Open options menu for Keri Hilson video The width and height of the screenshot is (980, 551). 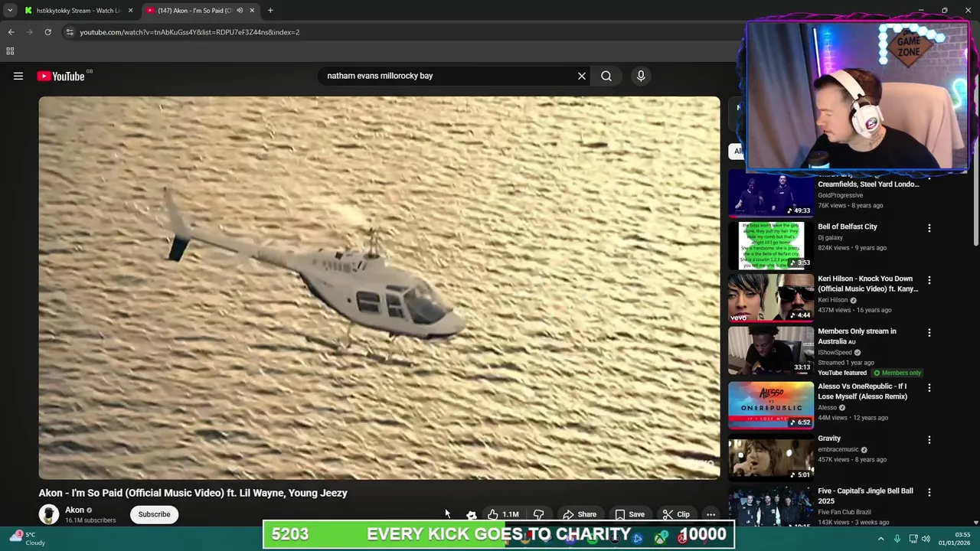pyautogui.click(x=929, y=280)
